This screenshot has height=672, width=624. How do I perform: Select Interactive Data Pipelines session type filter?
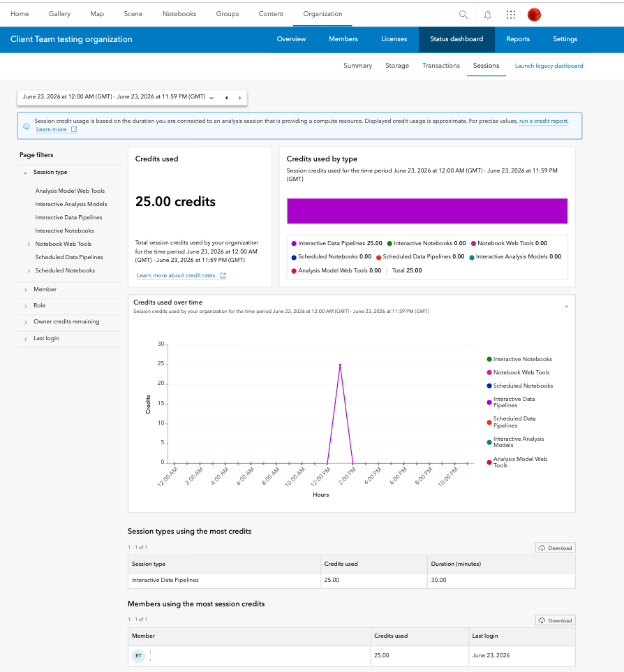pos(68,217)
